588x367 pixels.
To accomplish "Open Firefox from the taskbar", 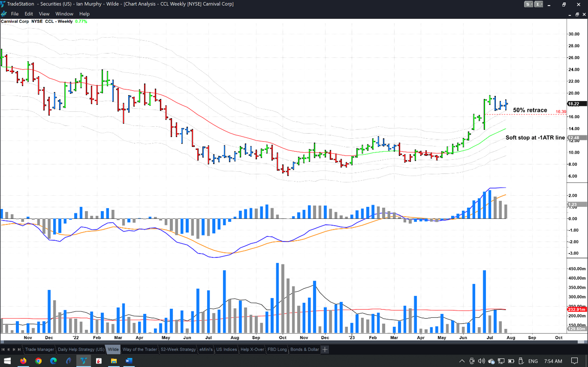I will (x=23, y=361).
